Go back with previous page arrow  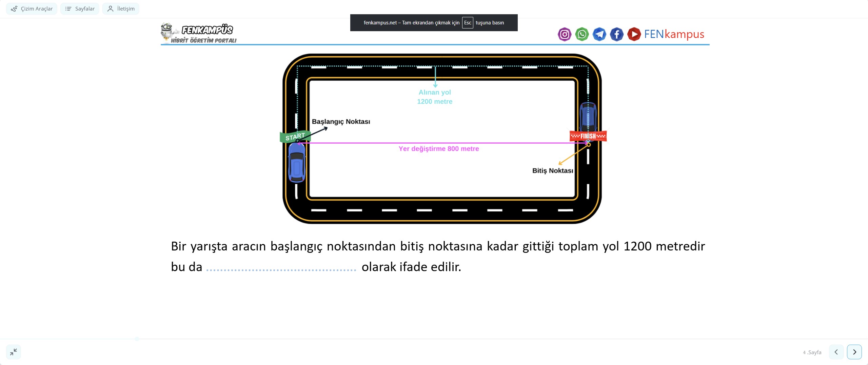836,352
